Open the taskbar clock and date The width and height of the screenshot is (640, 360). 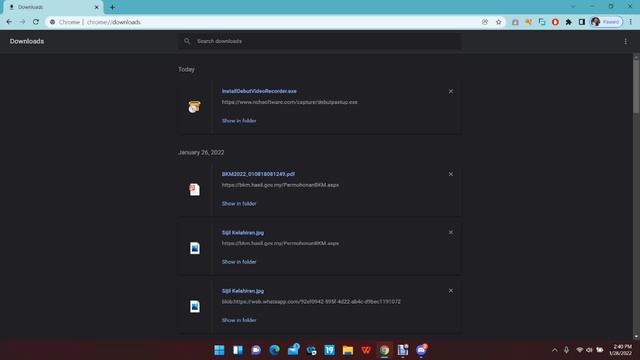pyautogui.click(x=620, y=350)
